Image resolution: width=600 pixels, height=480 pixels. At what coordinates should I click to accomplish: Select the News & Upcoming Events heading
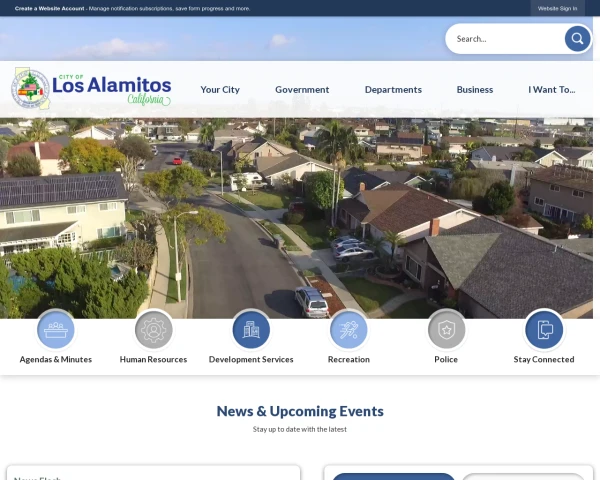pos(300,411)
